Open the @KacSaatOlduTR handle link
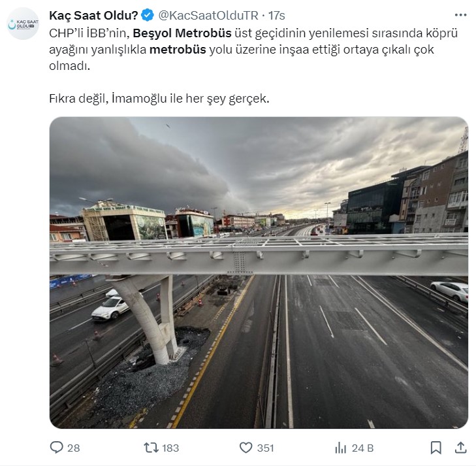This screenshot has width=476, height=466. pos(208,16)
